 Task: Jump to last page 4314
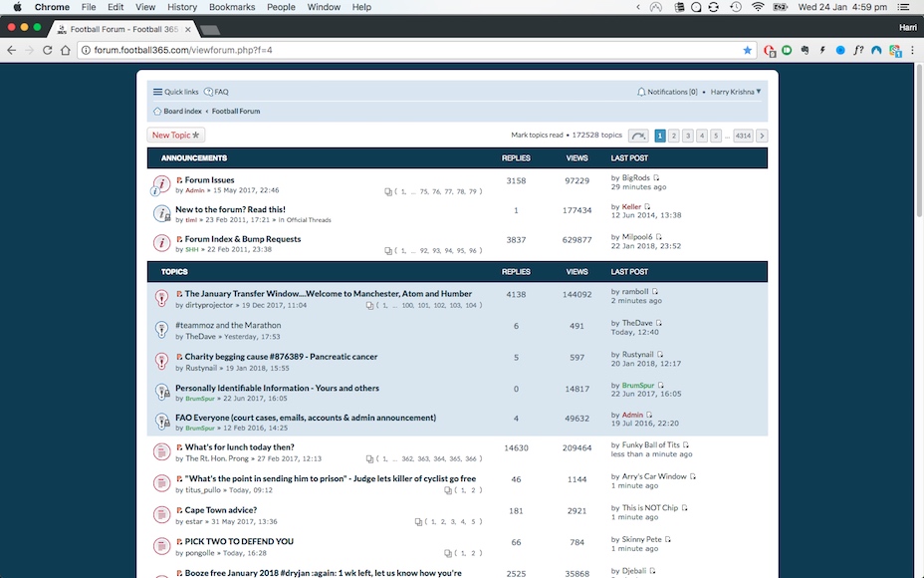[x=743, y=136]
